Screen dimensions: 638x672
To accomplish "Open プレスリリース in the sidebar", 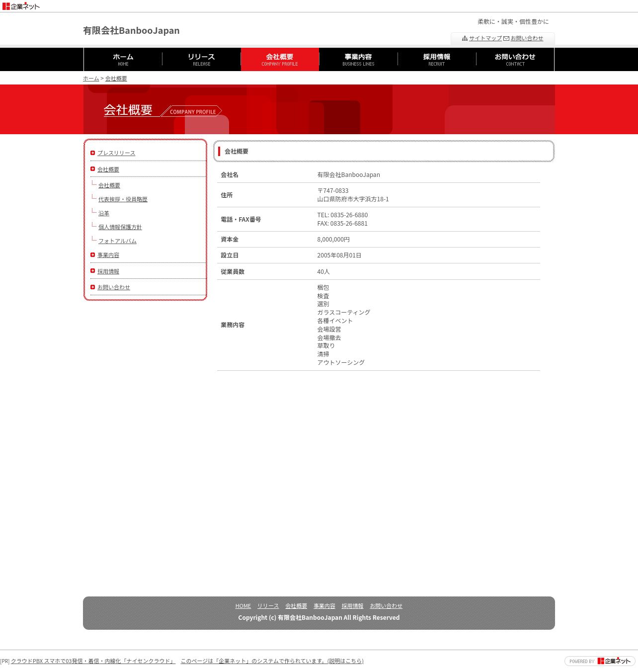I will point(116,153).
